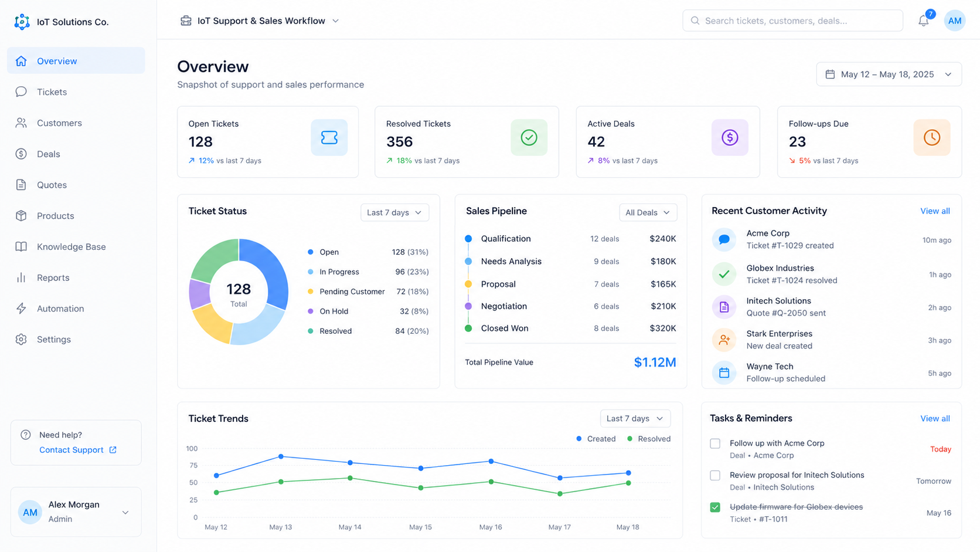Click the Follow-ups Due clock icon
This screenshot has width=980, height=552.
click(932, 137)
